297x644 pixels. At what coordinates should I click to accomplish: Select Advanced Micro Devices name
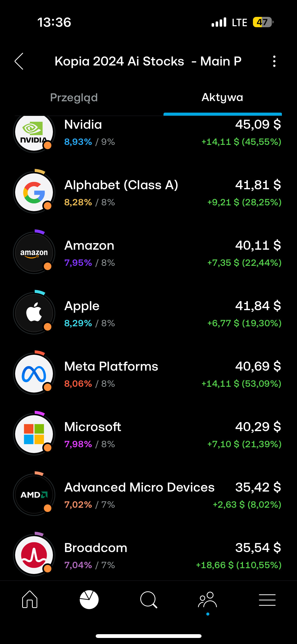[139, 487]
